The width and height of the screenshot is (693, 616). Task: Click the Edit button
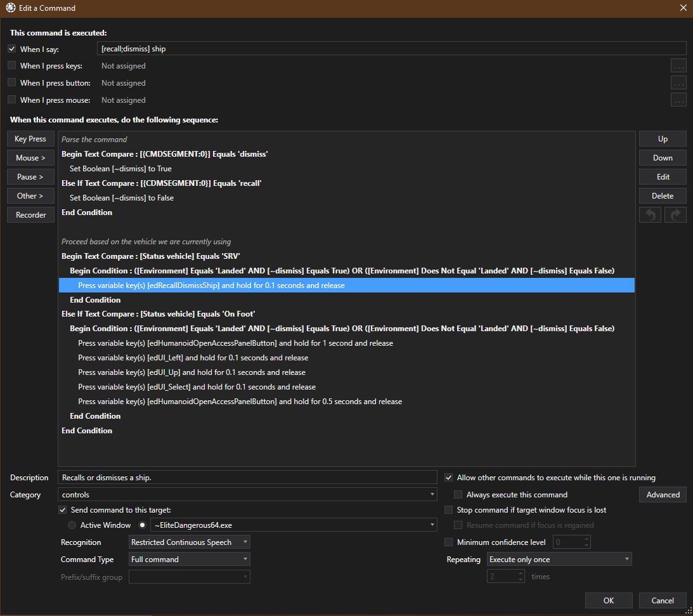[x=663, y=177]
